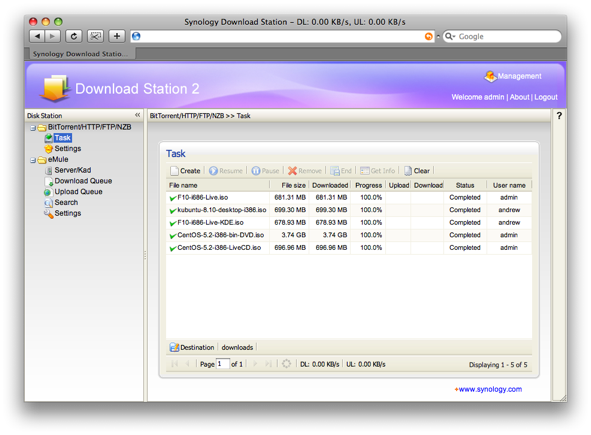This screenshot has height=435, width=591.
Task: Click the last page pager icon
Action: tap(268, 364)
